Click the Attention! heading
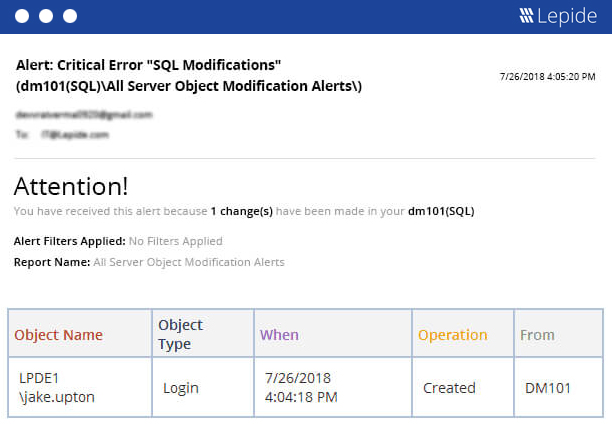612x430 pixels. [71, 186]
